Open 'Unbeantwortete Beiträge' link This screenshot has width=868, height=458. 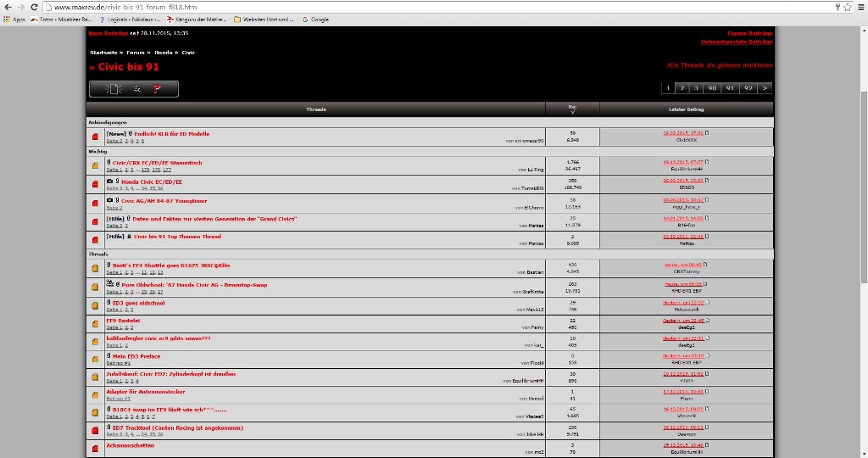coord(736,41)
